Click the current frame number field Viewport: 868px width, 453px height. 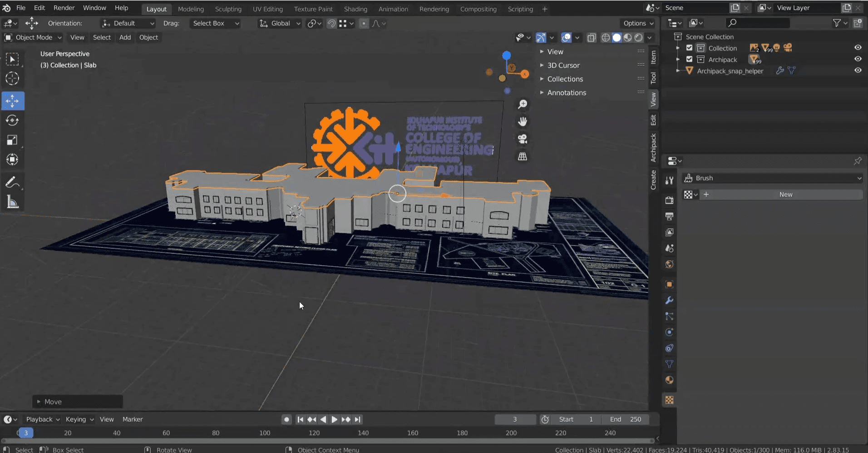[515, 419]
